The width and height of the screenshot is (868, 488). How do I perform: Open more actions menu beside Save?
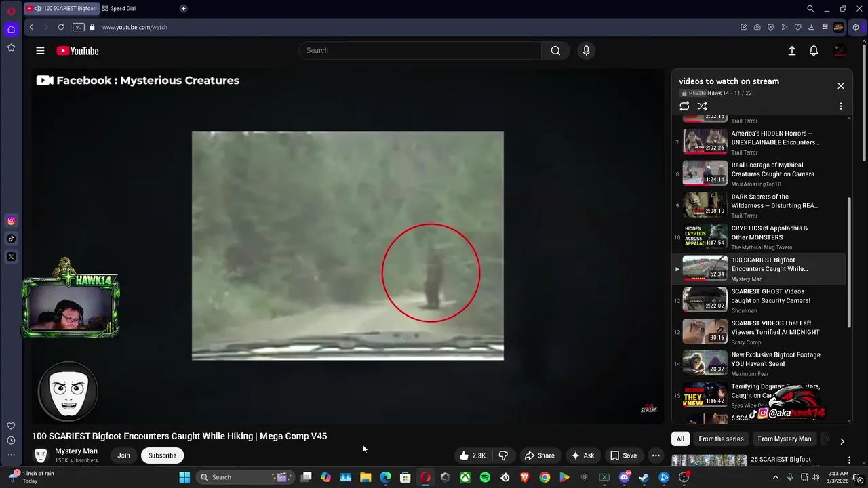coord(656,455)
